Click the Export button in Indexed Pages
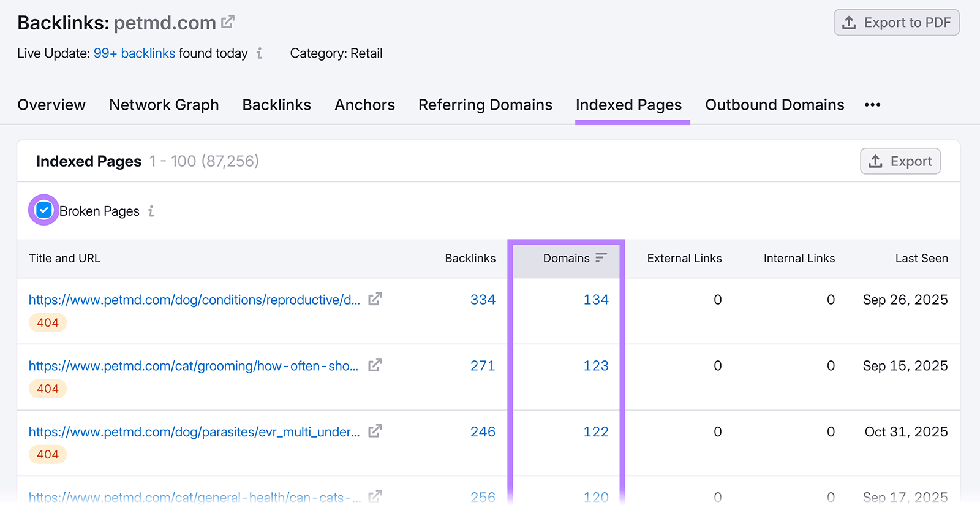The height and width of the screenshot is (513, 980). click(900, 161)
